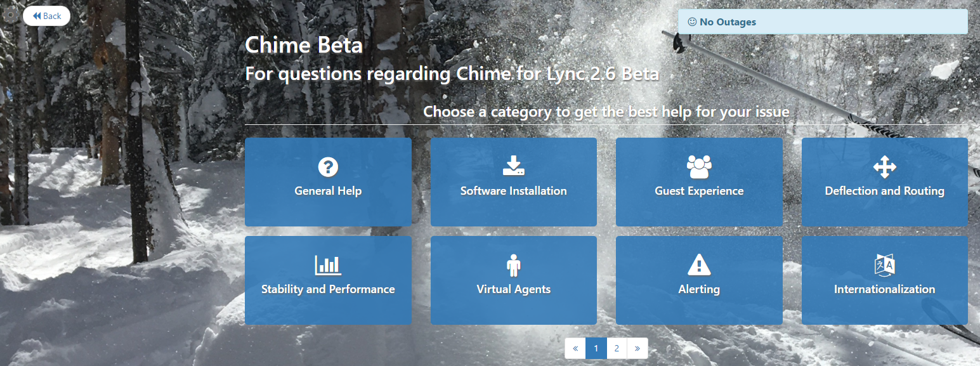Select page 2 in pagination
Viewport: 980px width, 366px height.
click(617, 348)
